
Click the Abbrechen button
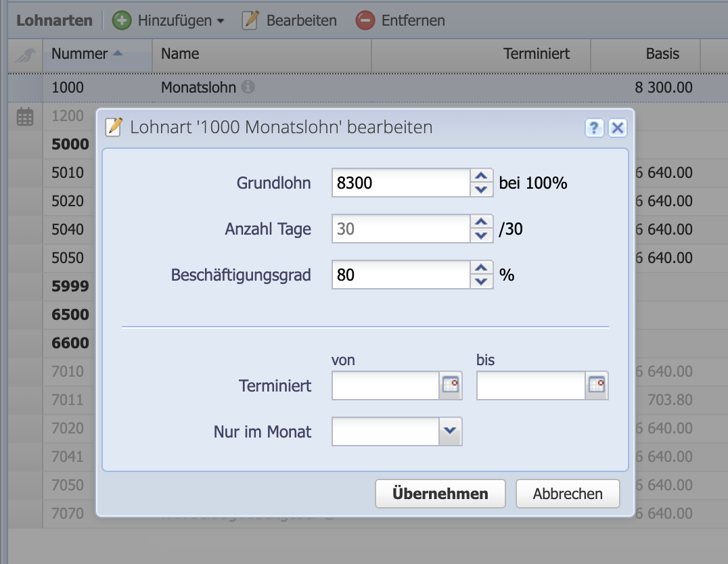pos(568,493)
